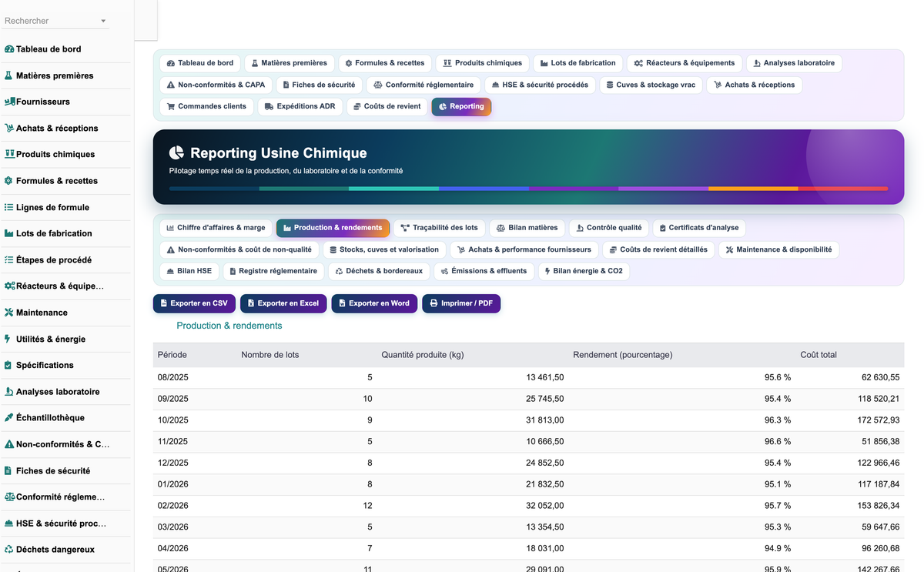Click the Étapes de procédé checklist icon
The width and height of the screenshot is (924, 572).
9,259
